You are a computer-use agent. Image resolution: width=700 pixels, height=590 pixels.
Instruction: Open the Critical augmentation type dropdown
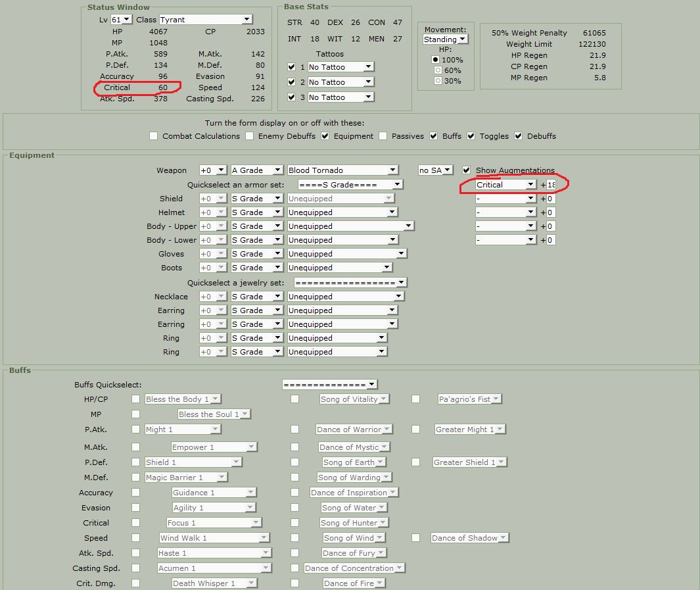[x=505, y=184]
